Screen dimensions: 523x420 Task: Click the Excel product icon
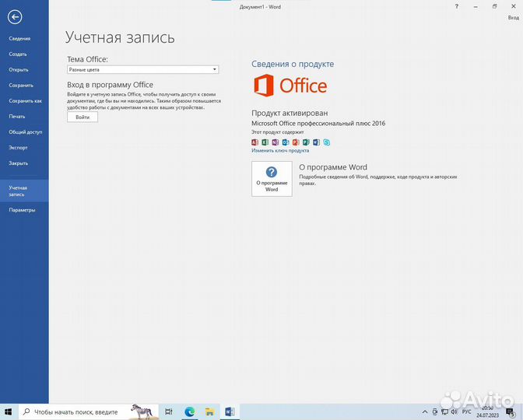click(265, 142)
